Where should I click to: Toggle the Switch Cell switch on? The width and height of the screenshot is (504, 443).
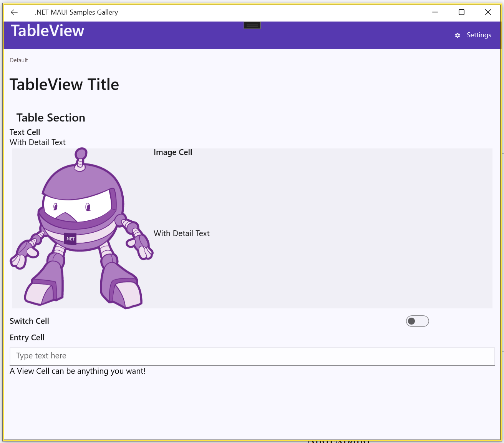[x=417, y=321]
